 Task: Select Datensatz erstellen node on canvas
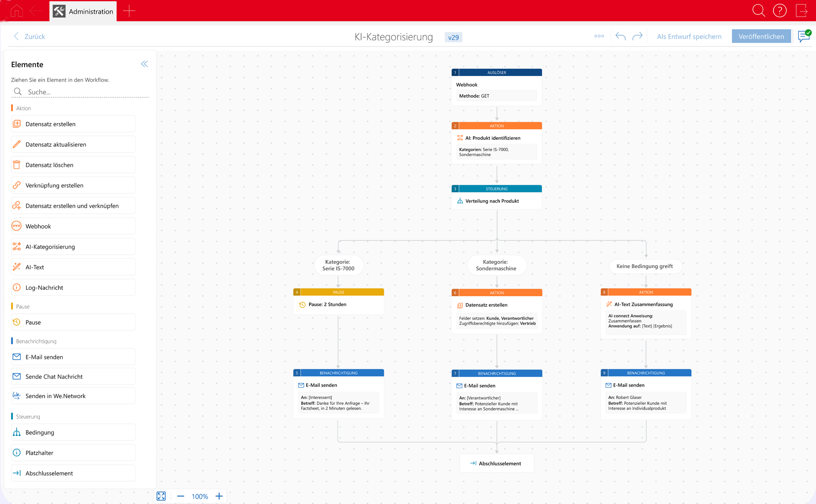click(x=496, y=311)
